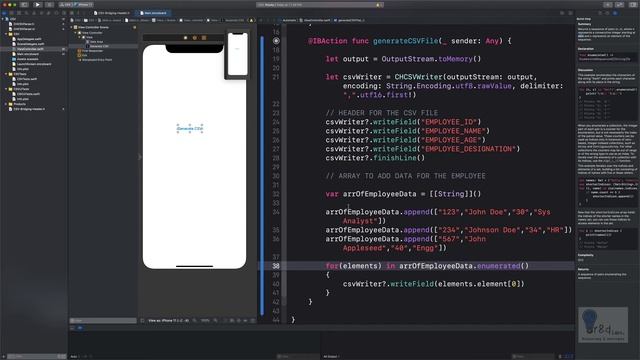Open the find navigator magnifier icon
This screenshot has height=360, width=640.
point(26,13)
